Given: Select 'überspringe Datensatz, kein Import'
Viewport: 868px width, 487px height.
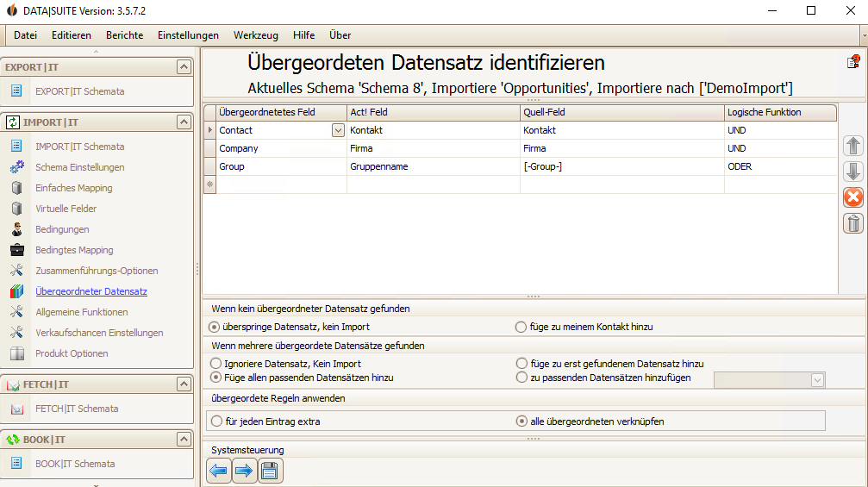Looking at the screenshot, I should pos(215,327).
